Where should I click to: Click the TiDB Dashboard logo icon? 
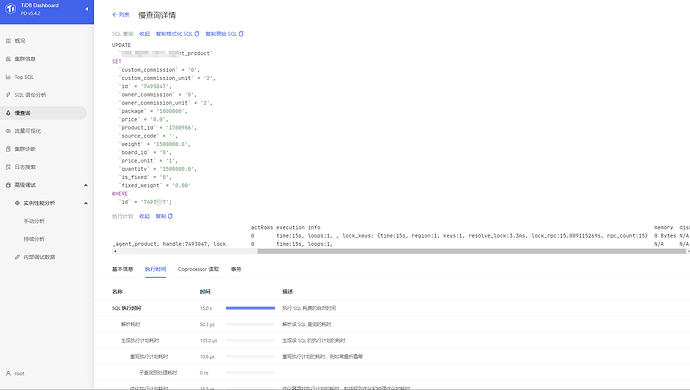(11, 9)
